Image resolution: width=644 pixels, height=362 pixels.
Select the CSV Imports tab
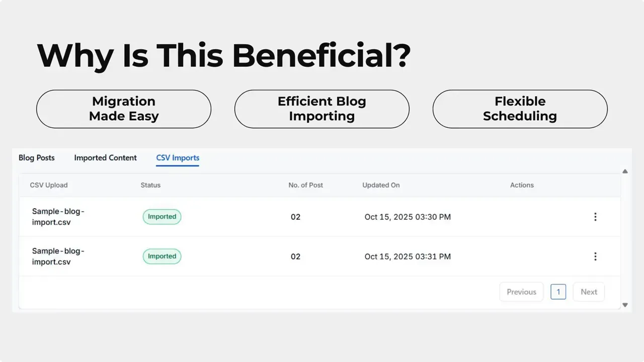(177, 157)
